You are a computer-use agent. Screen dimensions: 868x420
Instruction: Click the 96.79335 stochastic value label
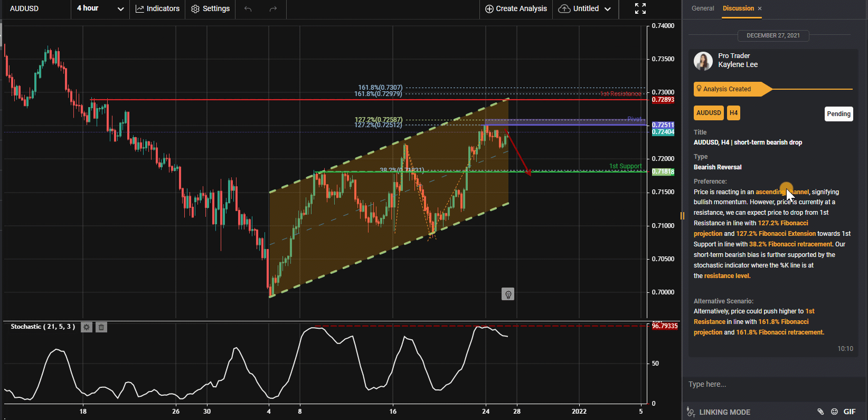tap(665, 326)
